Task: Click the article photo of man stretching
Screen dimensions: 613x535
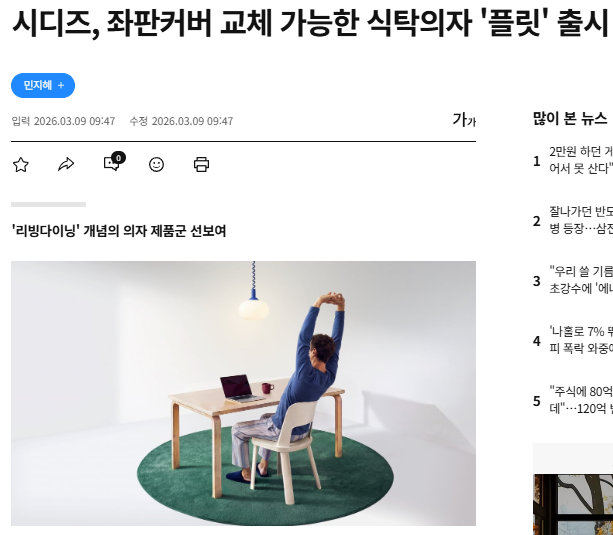Action: [243, 393]
